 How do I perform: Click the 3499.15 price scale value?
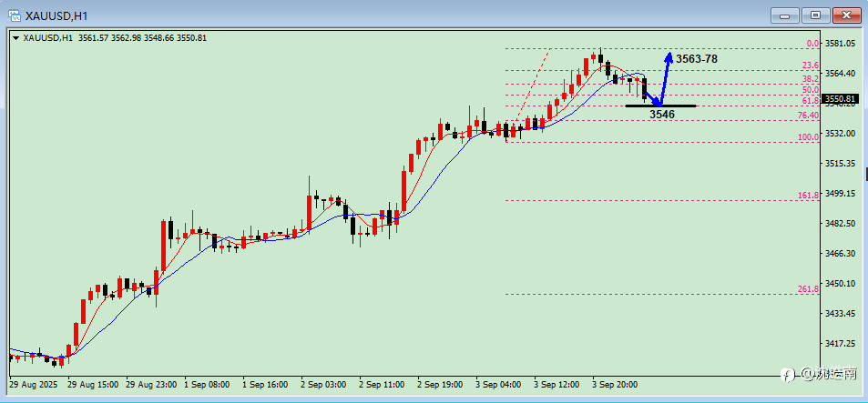(841, 193)
